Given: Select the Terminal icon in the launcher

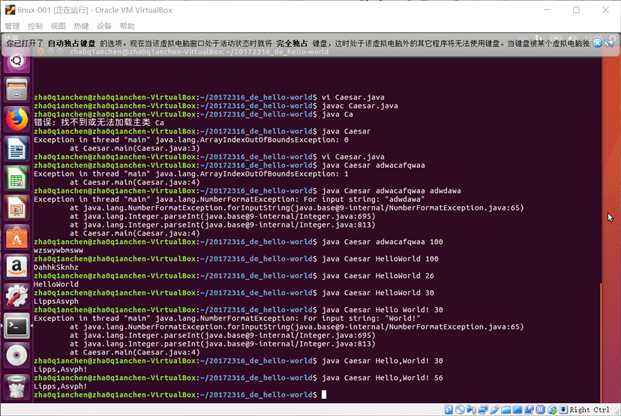Looking at the screenshot, I should [x=16, y=326].
